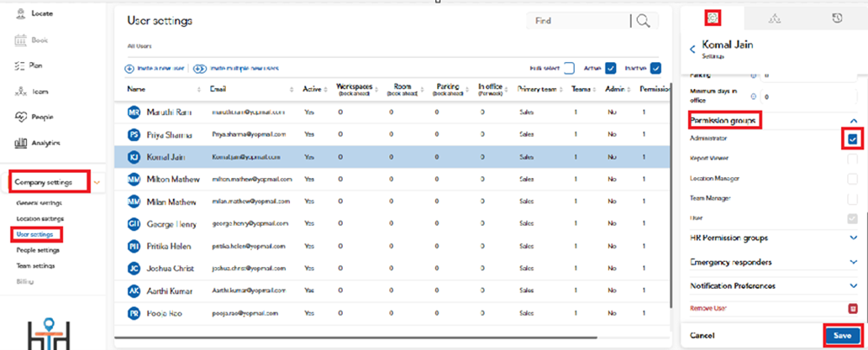Open People settings submenu item

[38, 250]
